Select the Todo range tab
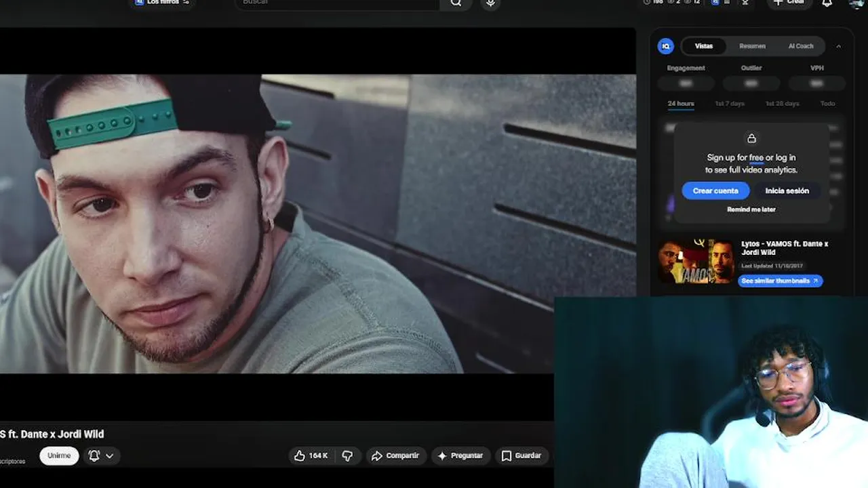This screenshot has width=868, height=488. pyautogui.click(x=827, y=104)
